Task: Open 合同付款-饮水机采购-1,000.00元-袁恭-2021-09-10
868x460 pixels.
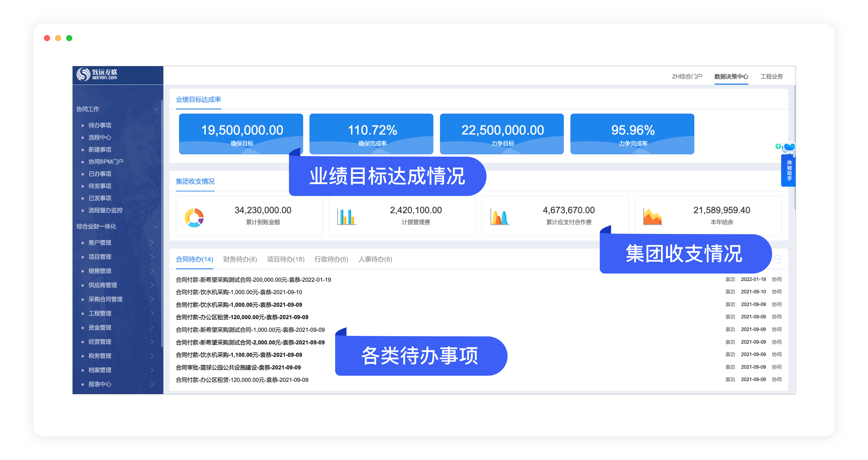Action: pos(239,292)
